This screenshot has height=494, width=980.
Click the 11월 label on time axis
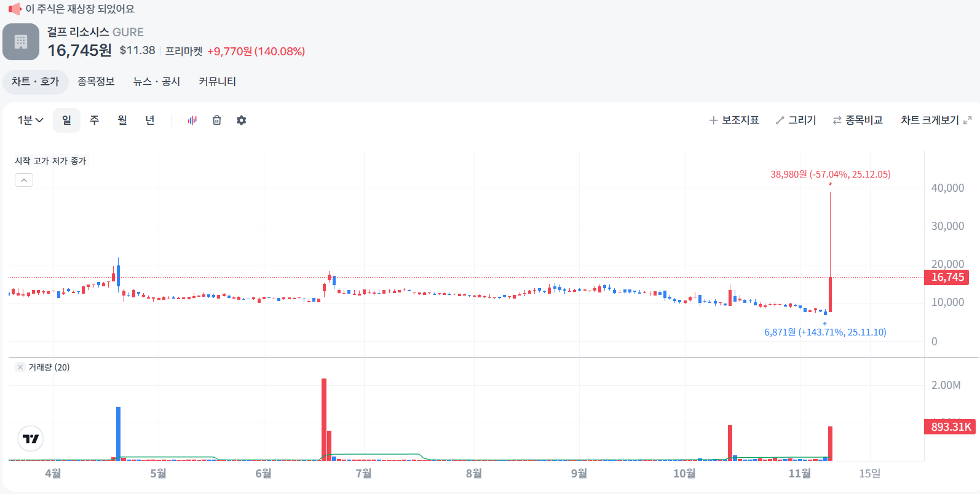point(800,473)
